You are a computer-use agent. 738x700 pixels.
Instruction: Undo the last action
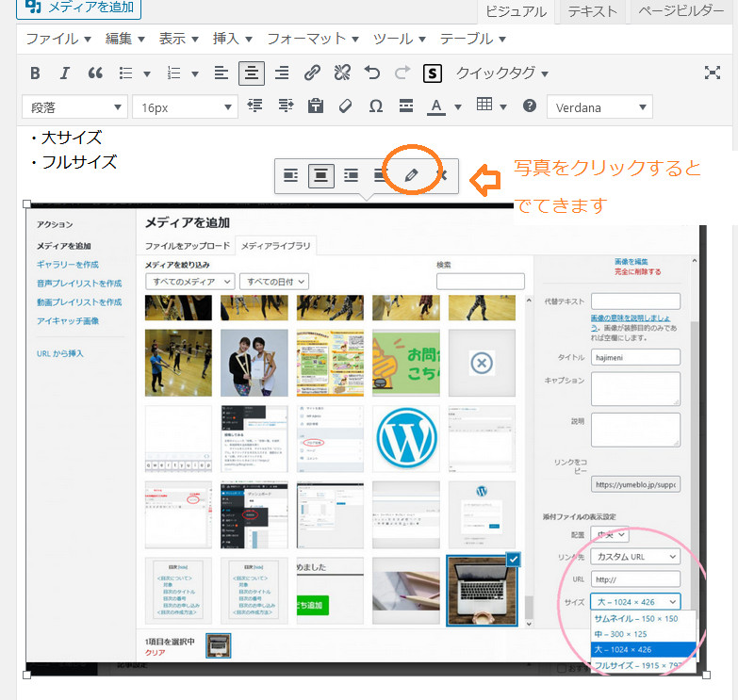(x=372, y=73)
